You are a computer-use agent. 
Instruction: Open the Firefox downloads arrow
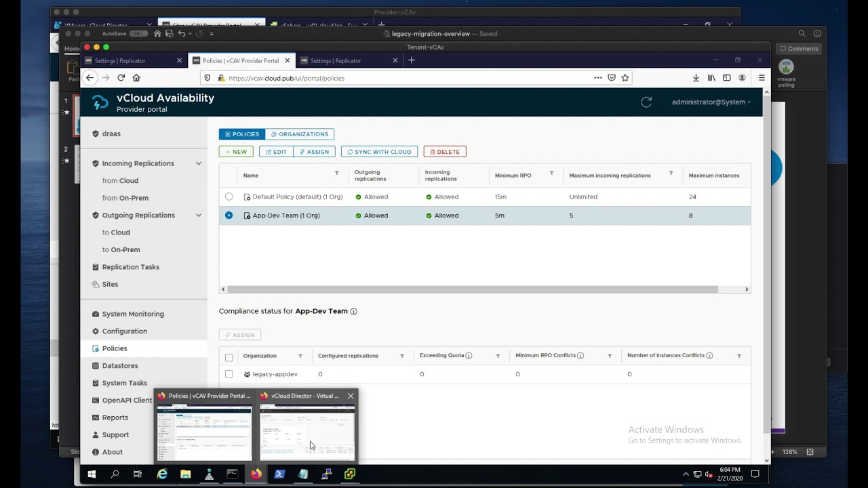[x=696, y=78]
